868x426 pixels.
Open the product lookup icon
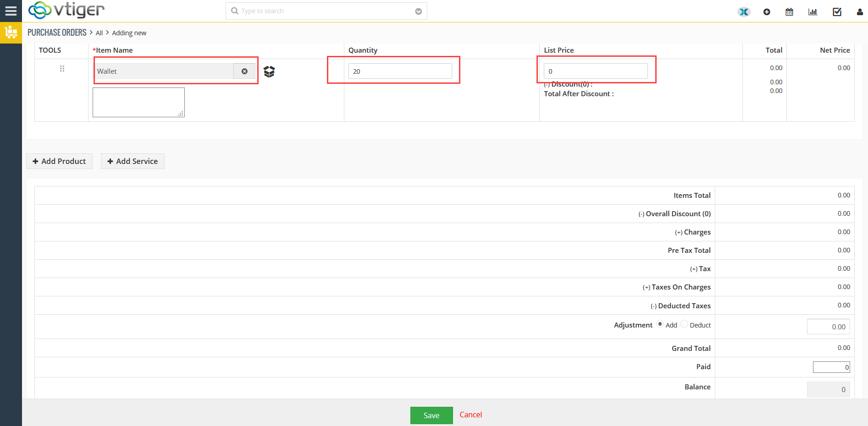click(269, 71)
